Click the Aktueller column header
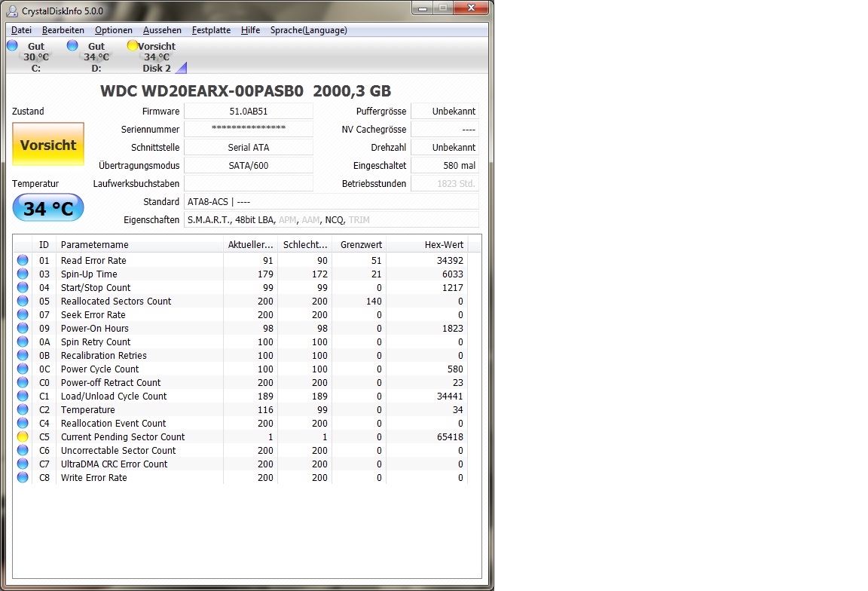This screenshot has width=868, height=591. click(x=250, y=244)
